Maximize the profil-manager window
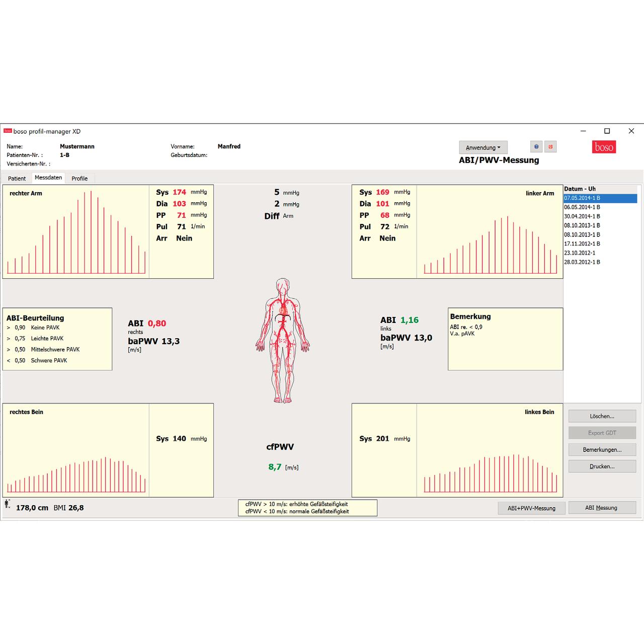The height and width of the screenshot is (644, 644). [x=607, y=131]
